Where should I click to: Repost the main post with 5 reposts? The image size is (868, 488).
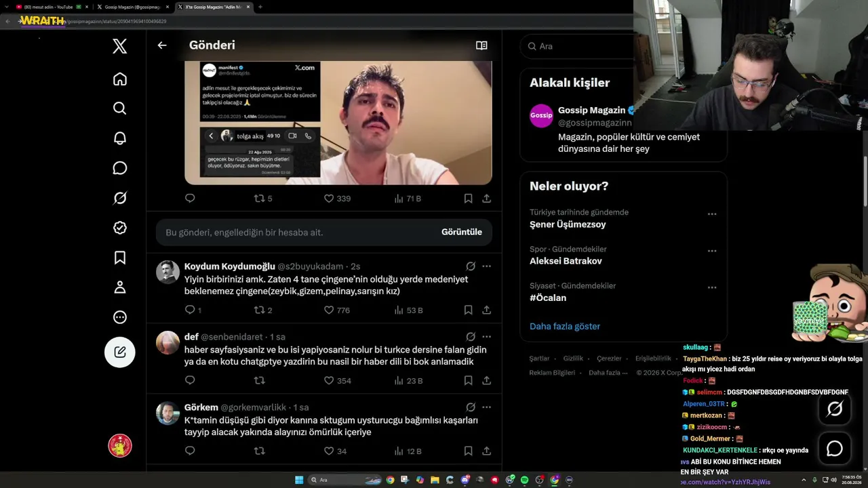pos(262,199)
